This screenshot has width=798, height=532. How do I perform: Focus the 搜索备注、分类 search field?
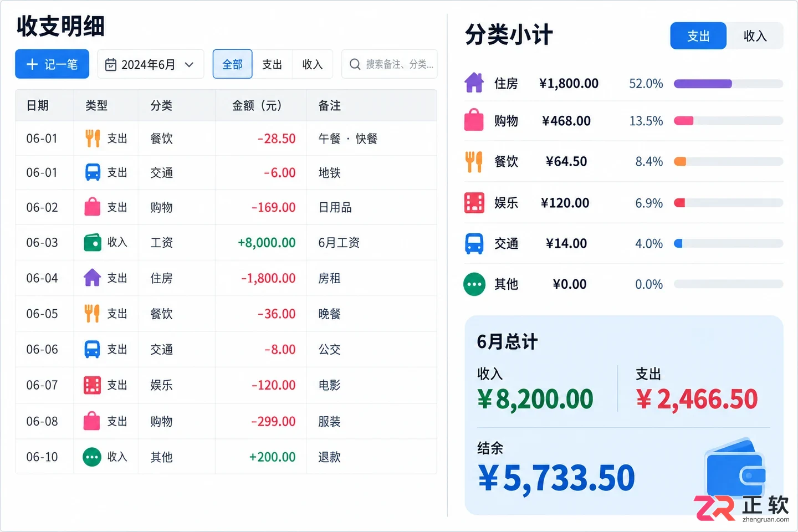[390, 64]
